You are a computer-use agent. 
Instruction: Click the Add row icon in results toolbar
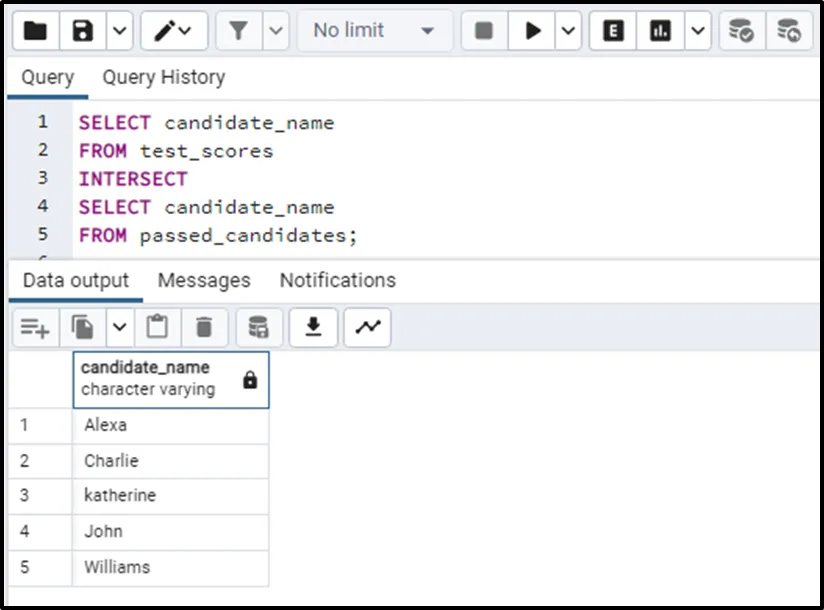point(35,328)
